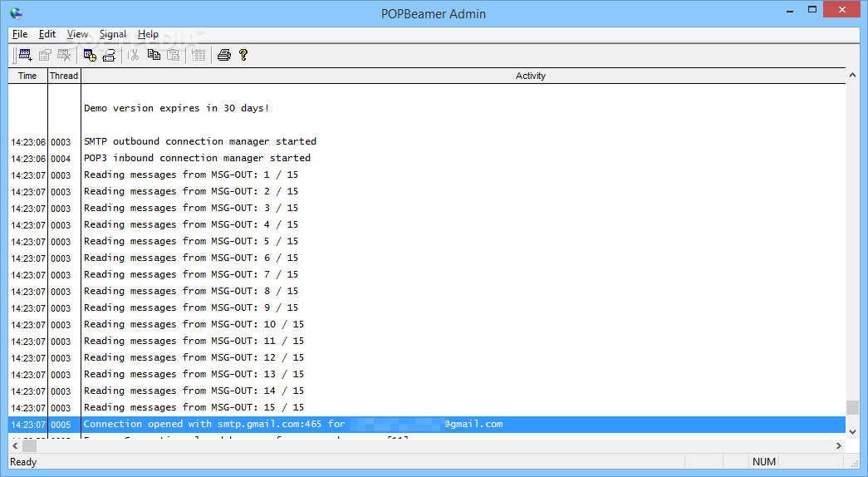868x477 pixels.
Task: Open the Help menu
Action: (x=148, y=34)
